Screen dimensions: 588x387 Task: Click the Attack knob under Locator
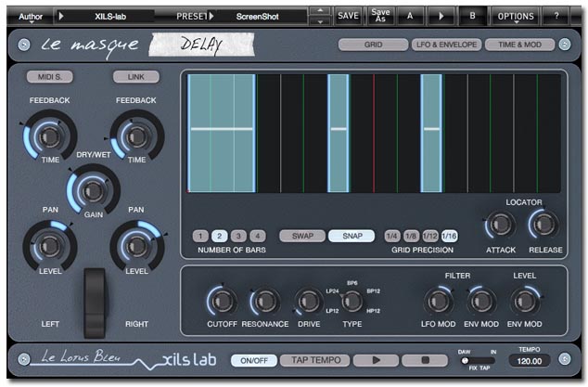501,225
